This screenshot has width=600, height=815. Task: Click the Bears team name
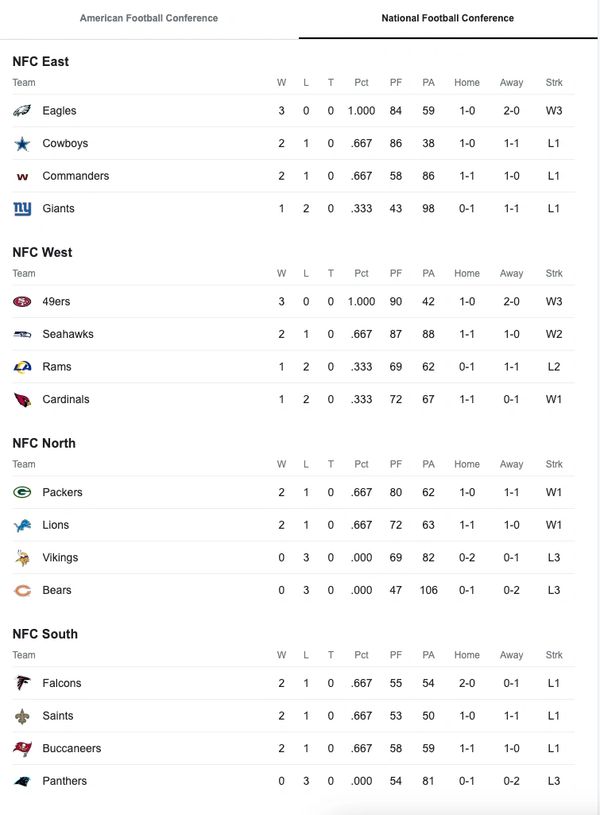tap(57, 590)
